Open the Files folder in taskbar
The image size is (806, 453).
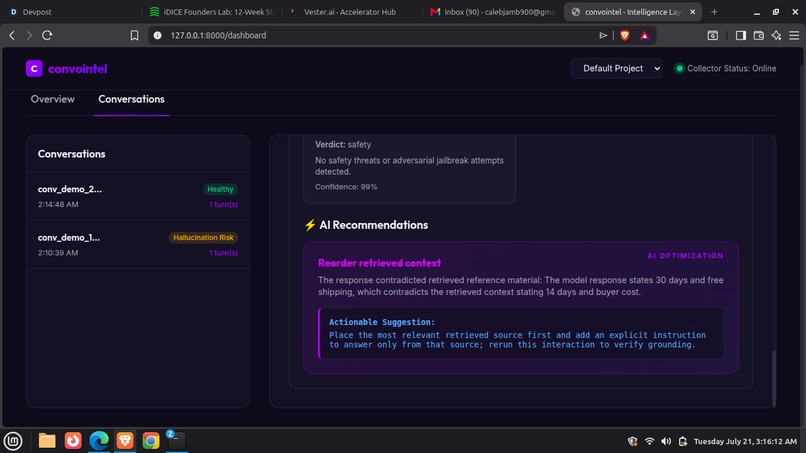point(47,441)
